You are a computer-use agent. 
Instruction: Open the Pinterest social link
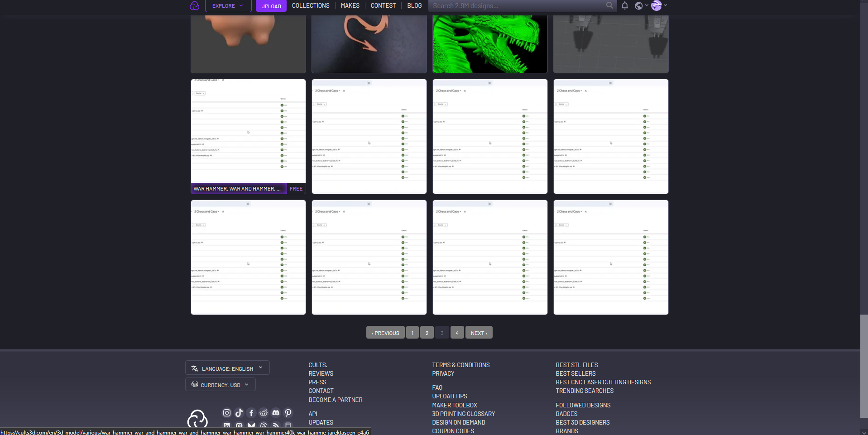(288, 413)
